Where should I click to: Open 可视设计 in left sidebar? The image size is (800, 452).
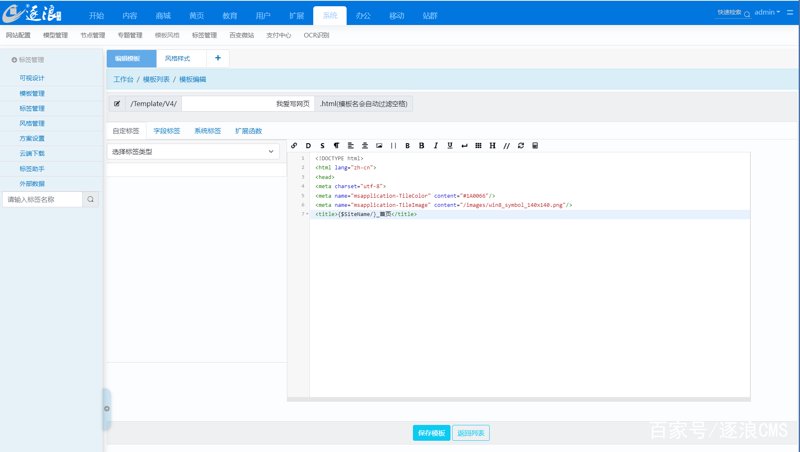tap(32, 78)
